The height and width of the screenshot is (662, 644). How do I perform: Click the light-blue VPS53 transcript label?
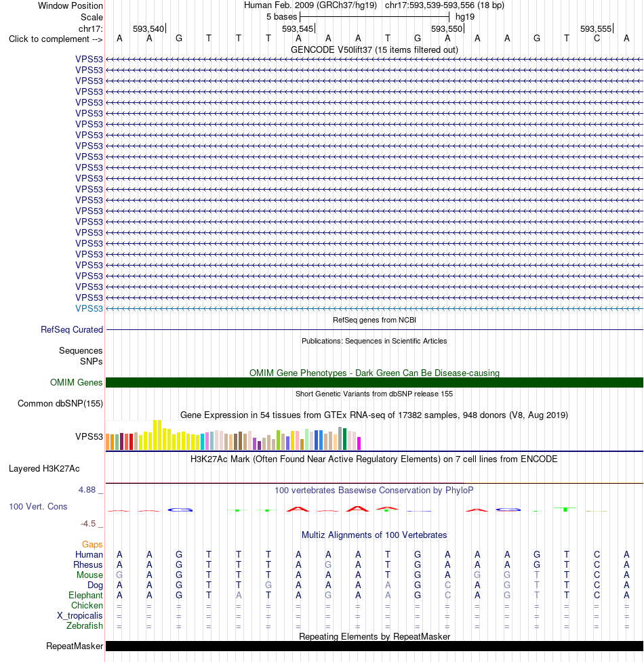pos(89,308)
